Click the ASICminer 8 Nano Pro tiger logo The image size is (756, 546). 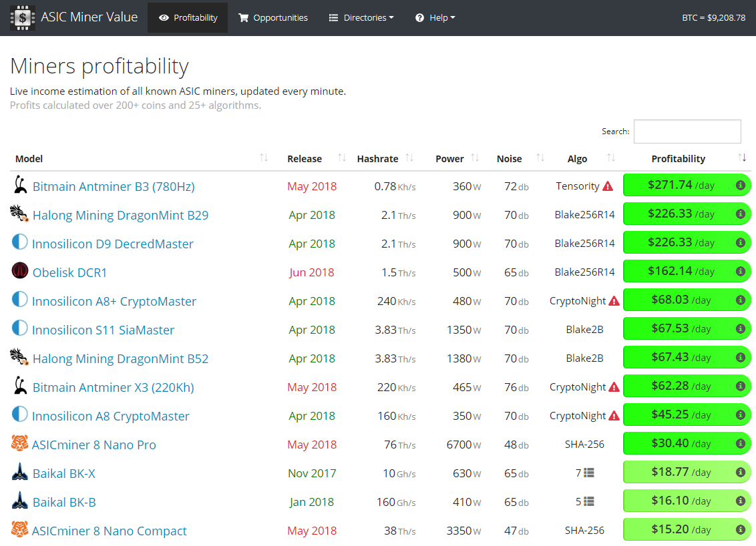20,443
